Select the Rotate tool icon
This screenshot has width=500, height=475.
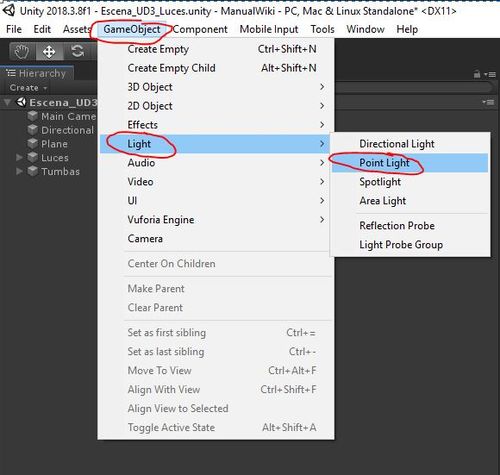click(x=77, y=52)
